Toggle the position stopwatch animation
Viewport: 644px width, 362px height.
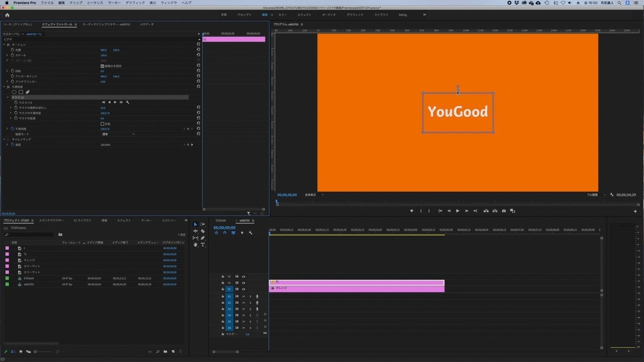pos(12,50)
